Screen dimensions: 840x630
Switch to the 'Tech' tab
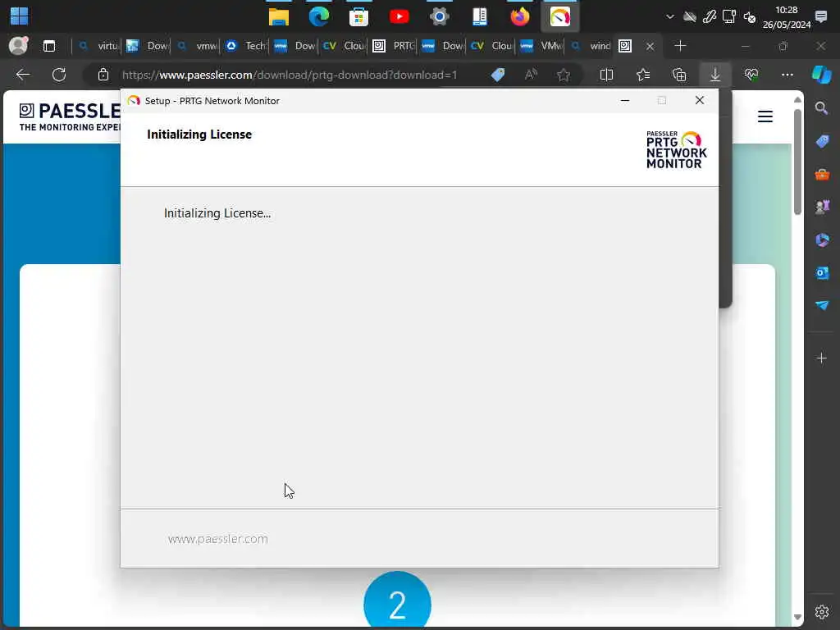pos(245,46)
